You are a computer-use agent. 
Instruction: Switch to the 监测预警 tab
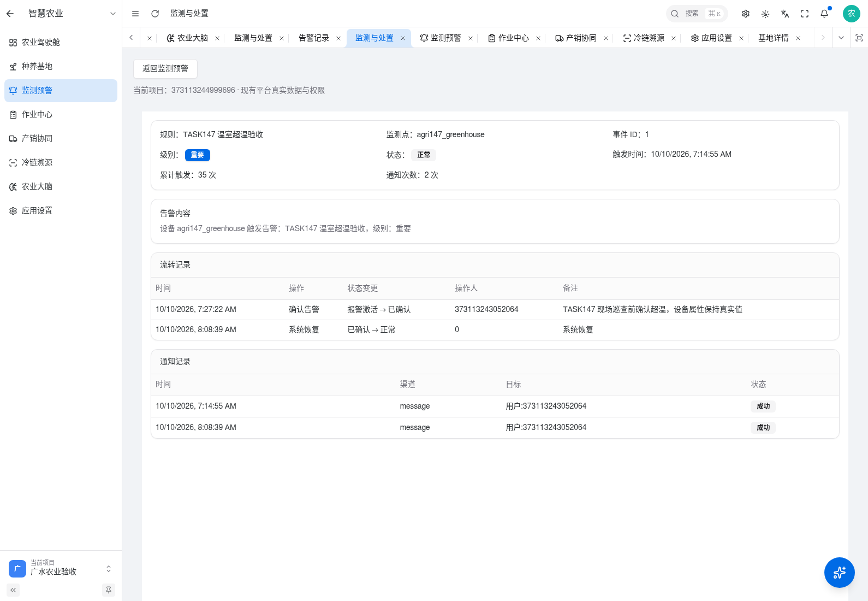(441, 38)
